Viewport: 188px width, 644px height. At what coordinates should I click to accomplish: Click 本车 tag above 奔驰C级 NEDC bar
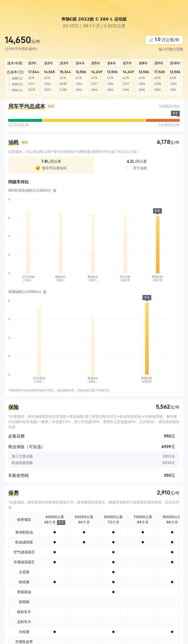coord(157,211)
